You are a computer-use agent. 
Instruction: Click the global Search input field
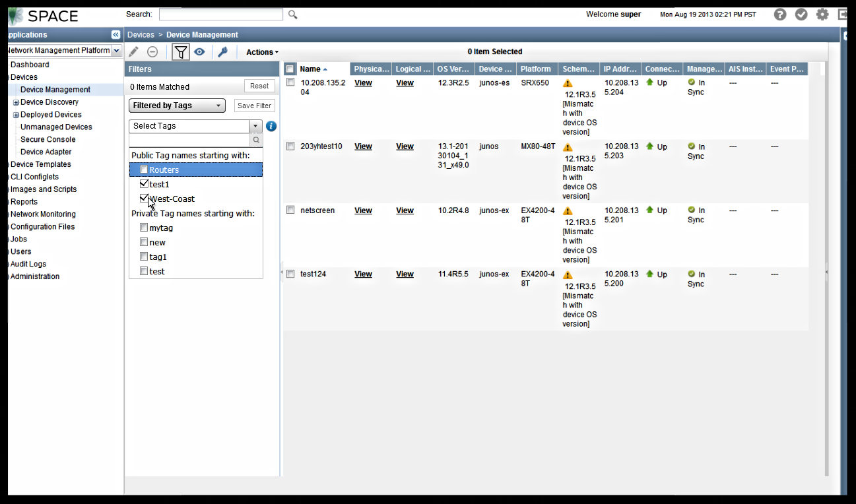click(x=221, y=15)
